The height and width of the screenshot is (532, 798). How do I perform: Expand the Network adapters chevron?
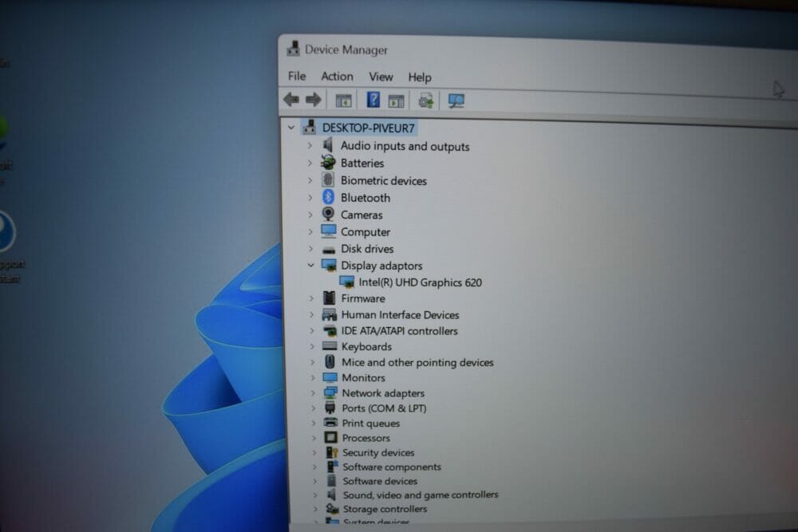313,392
